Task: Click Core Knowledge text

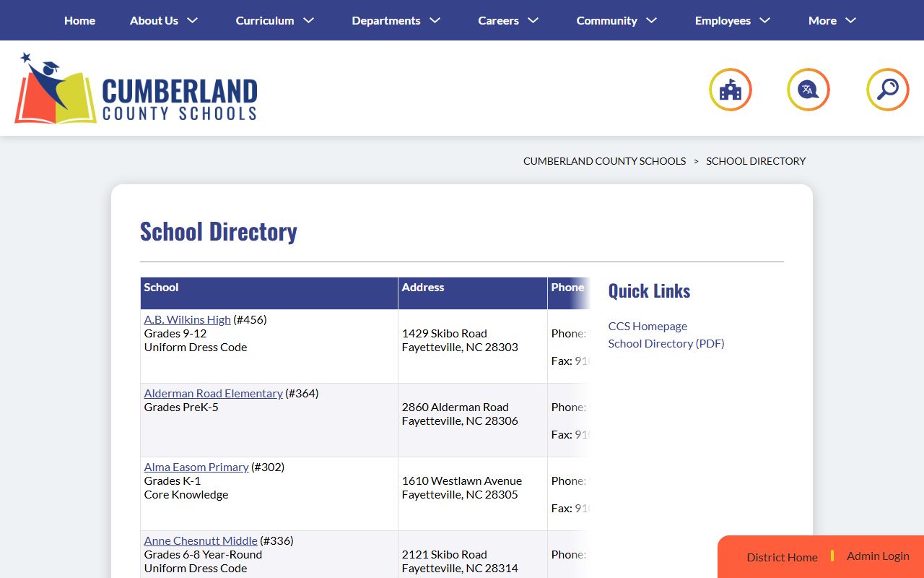Action: tap(186, 494)
